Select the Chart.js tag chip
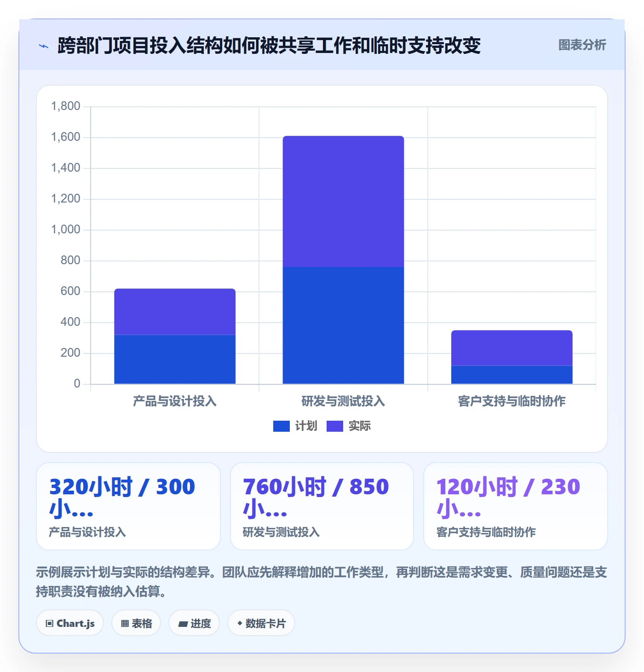This screenshot has width=644, height=672. (x=70, y=623)
